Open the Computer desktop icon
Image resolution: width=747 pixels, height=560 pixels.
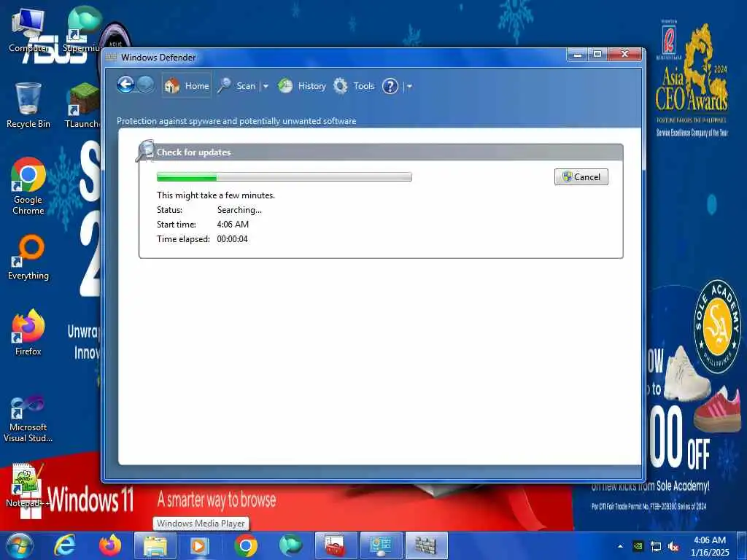point(28,31)
